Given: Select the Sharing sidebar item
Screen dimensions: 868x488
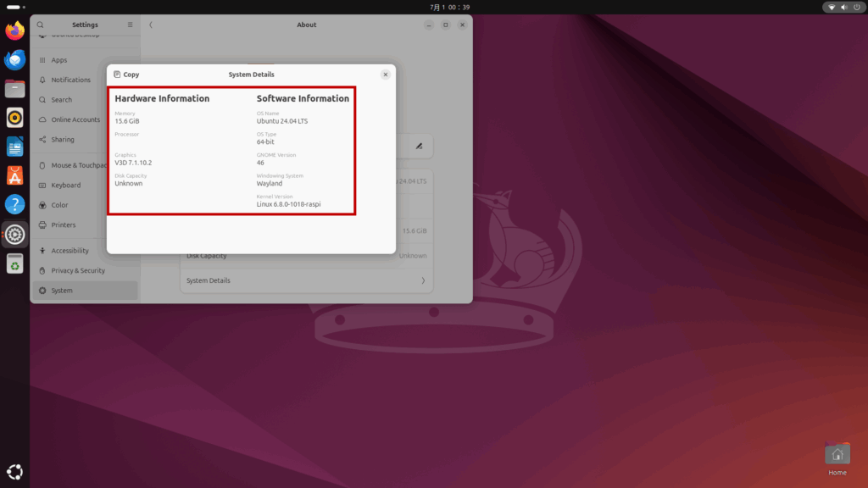Looking at the screenshot, I should 62,140.
